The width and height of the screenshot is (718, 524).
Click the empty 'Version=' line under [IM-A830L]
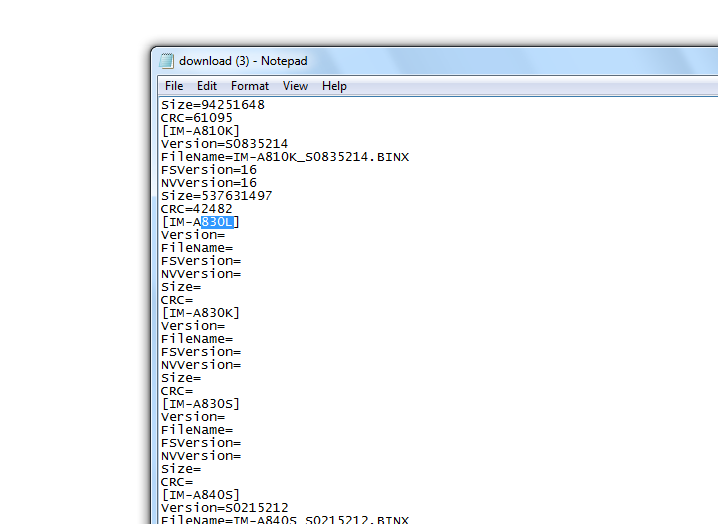click(193, 235)
